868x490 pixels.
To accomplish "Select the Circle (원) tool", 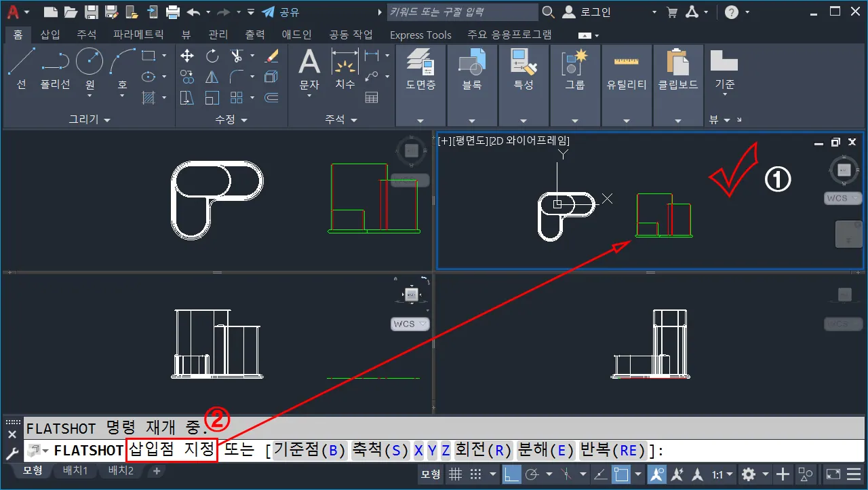I will [90, 69].
